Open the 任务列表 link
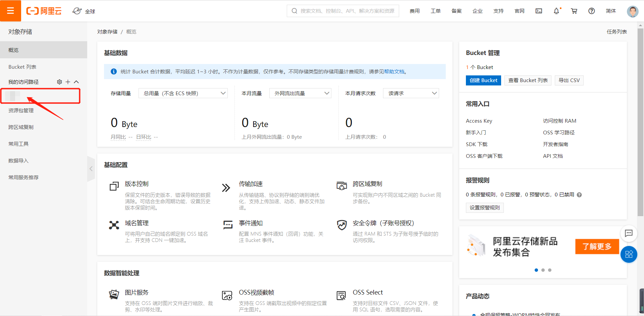The width and height of the screenshot is (644, 316). [x=616, y=32]
